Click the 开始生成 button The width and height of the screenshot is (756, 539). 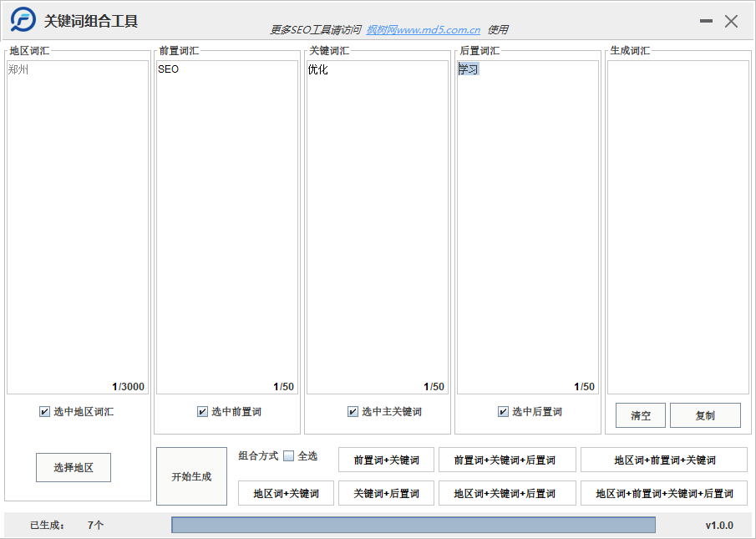pyautogui.click(x=191, y=476)
